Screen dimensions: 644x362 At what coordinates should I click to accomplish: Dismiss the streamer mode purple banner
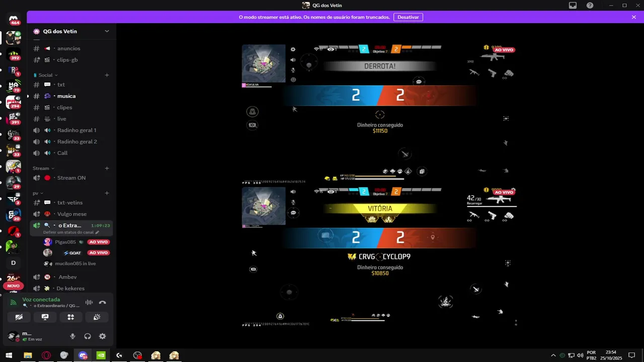click(x=634, y=17)
